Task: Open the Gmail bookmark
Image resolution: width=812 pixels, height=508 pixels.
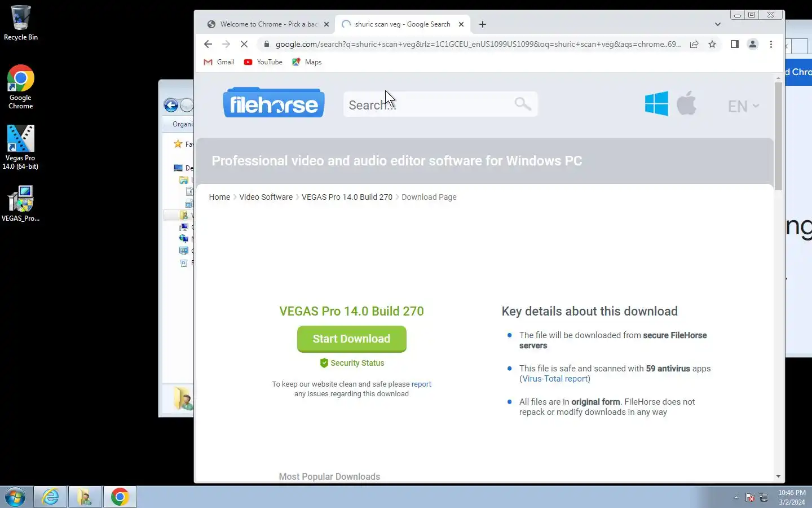Action: click(219, 62)
